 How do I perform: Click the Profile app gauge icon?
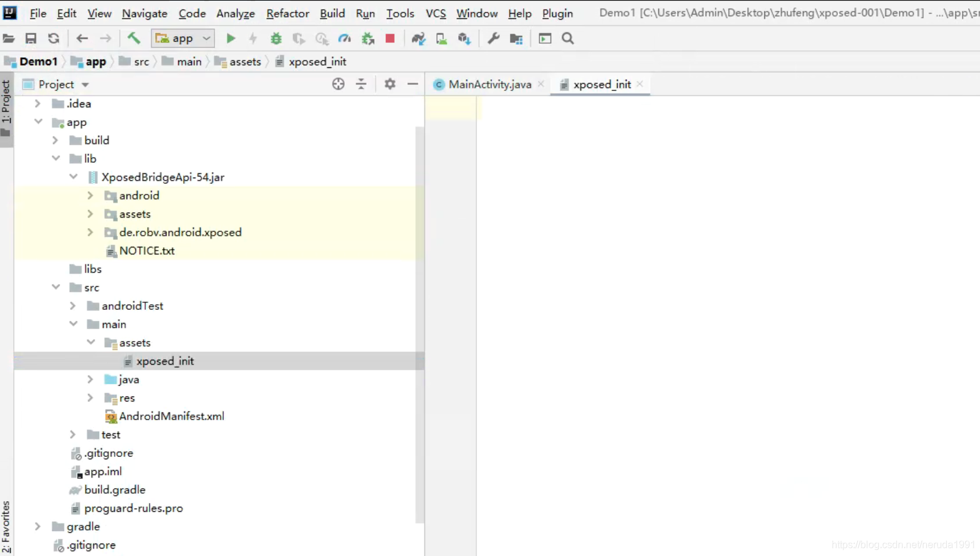pos(344,39)
